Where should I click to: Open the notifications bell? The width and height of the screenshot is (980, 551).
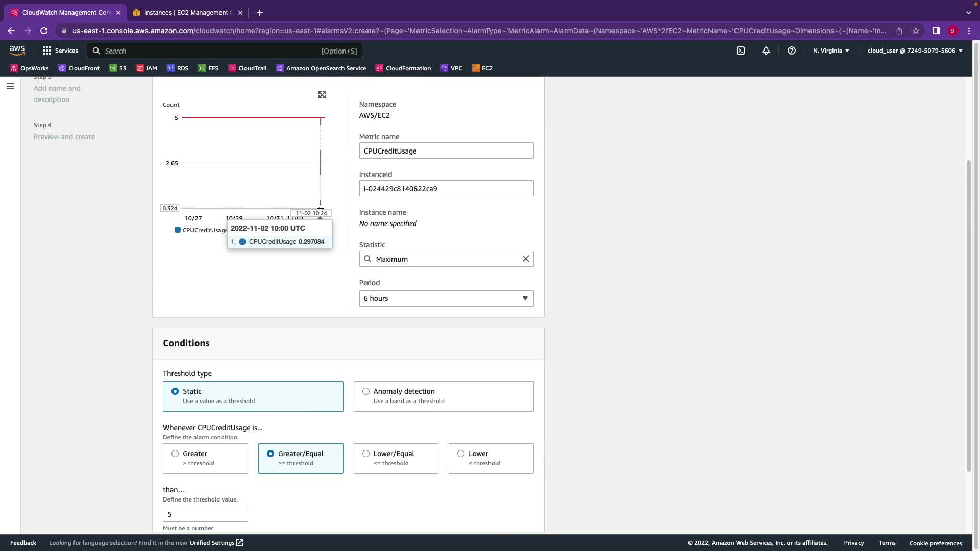[766, 51]
